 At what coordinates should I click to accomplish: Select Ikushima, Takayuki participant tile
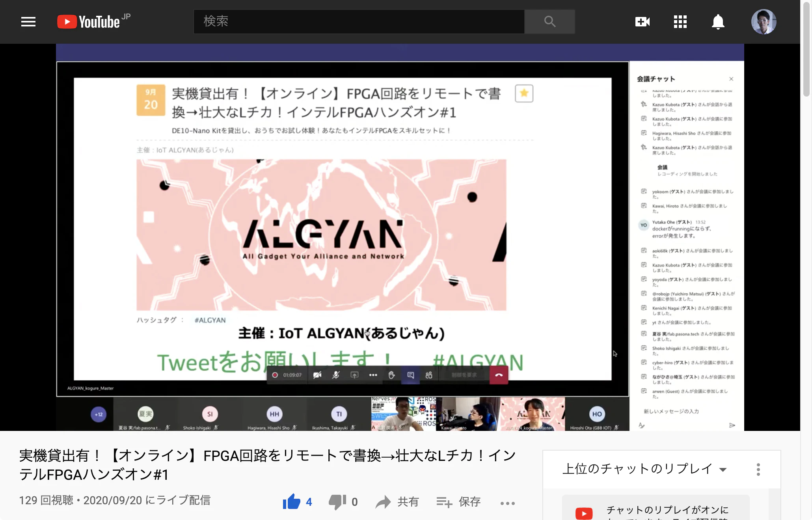[339, 414]
